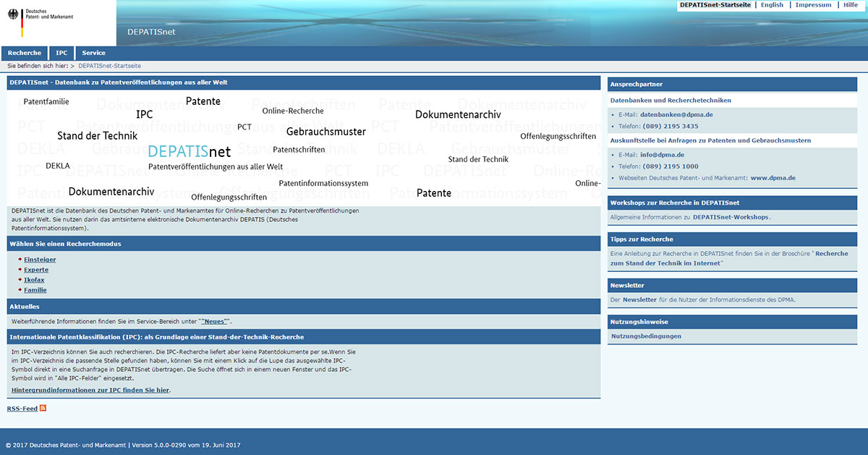The height and width of the screenshot is (455, 868).
Task: Click Datenbanken und Recherchetechniken heading
Action: point(671,101)
